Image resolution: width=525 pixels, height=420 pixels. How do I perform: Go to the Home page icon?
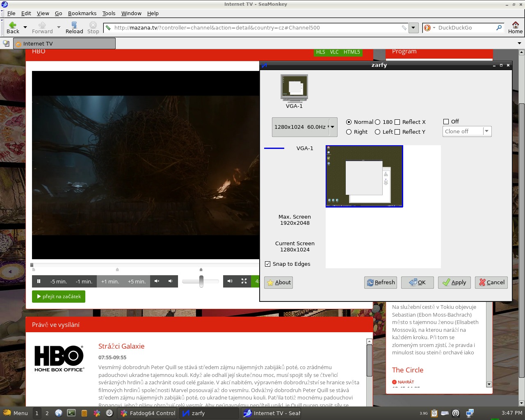[515, 27]
